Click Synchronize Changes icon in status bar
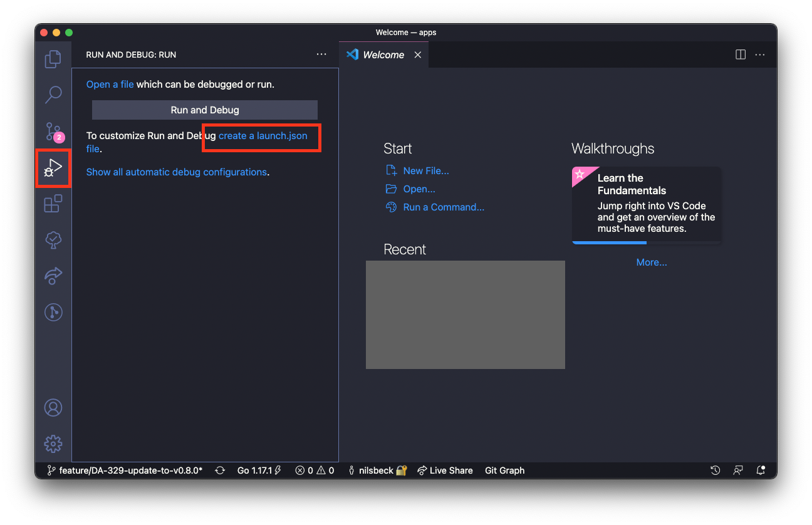This screenshot has width=812, height=525. tap(220, 470)
